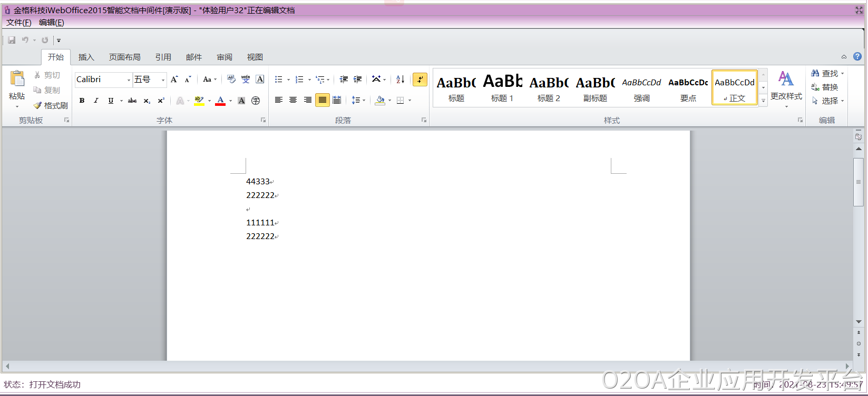
Task: Click the increase indent icon
Action: tap(358, 80)
